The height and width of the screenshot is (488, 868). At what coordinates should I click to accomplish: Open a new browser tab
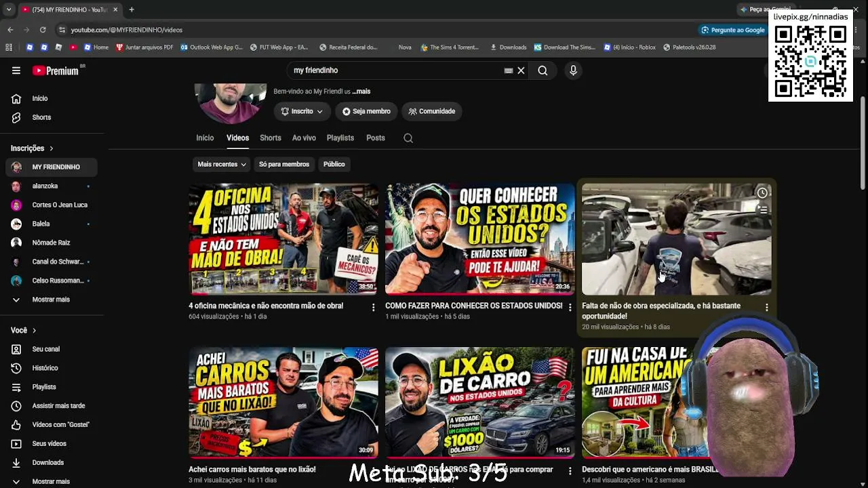point(132,9)
